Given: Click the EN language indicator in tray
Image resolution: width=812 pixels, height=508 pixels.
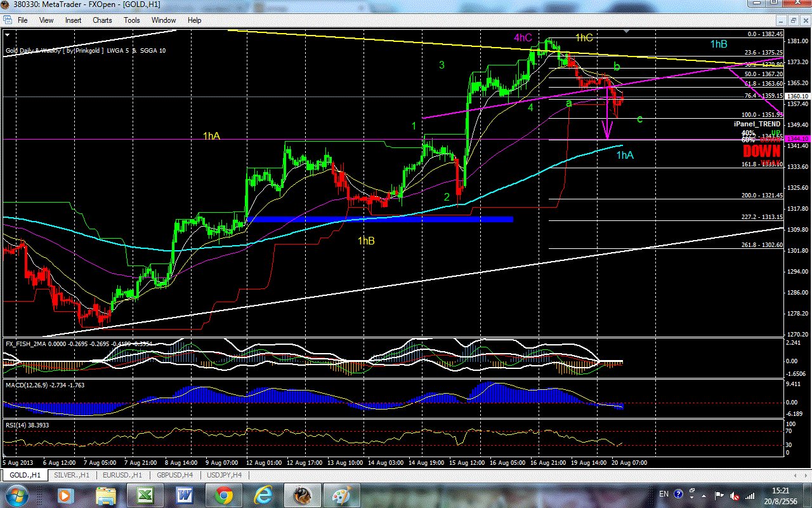Looking at the screenshot, I should pyautogui.click(x=664, y=494).
